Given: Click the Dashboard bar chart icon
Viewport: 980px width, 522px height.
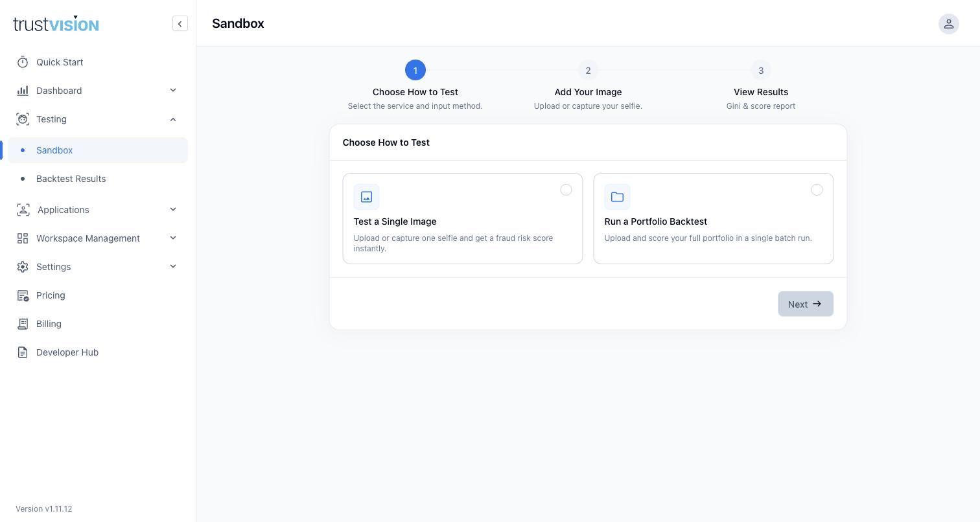Looking at the screenshot, I should pos(23,91).
